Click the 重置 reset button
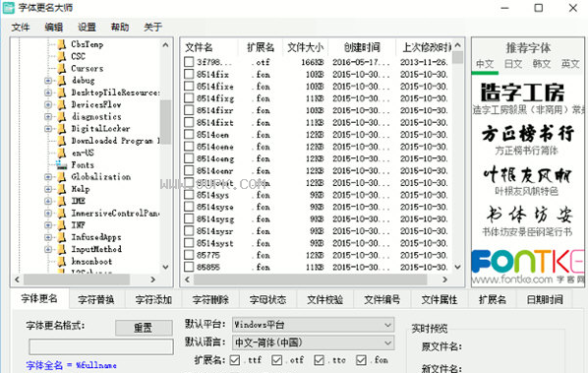Image resolution: width=588 pixels, height=373 pixels. pos(144,328)
